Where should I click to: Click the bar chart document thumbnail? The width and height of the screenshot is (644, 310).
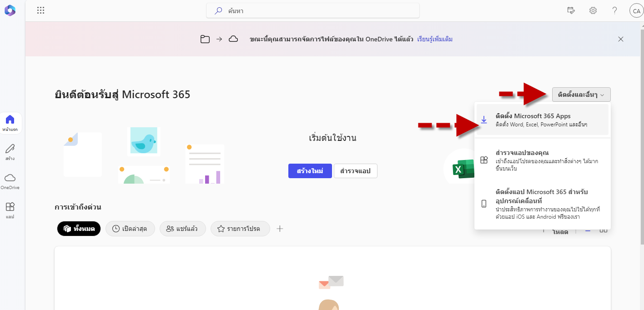(205, 164)
